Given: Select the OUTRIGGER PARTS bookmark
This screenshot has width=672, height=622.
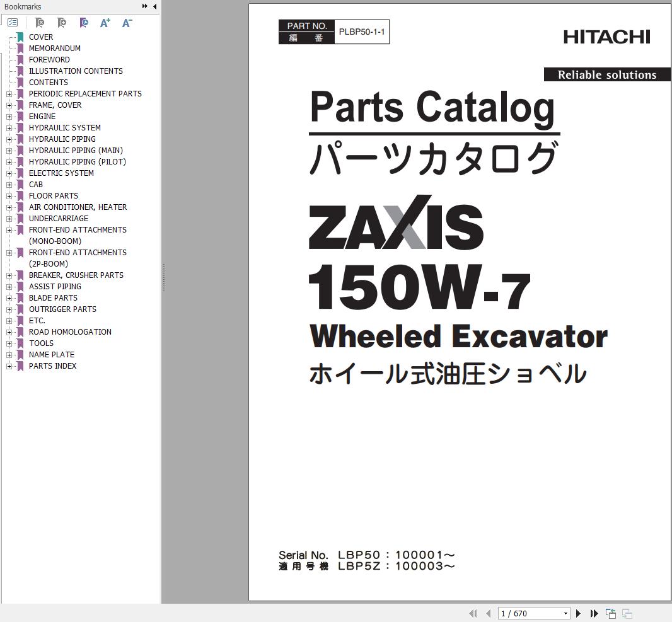Looking at the screenshot, I should 62,309.
